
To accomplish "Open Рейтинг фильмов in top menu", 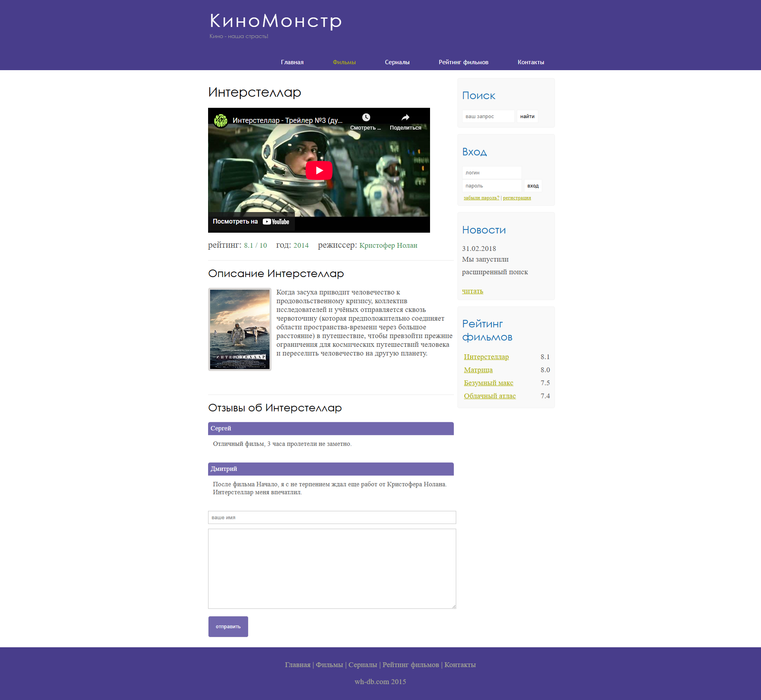I will click(x=463, y=62).
